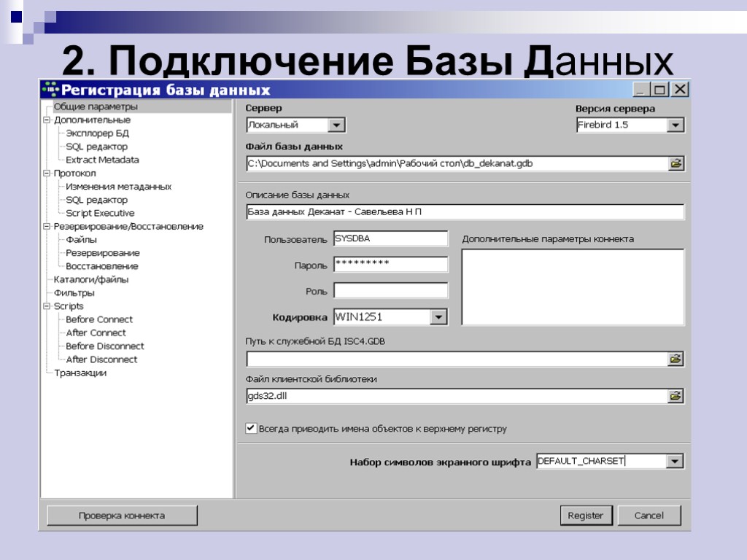Click the database description field
This screenshot has height=560, width=747.
pyautogui.click(x=465, y=212)
